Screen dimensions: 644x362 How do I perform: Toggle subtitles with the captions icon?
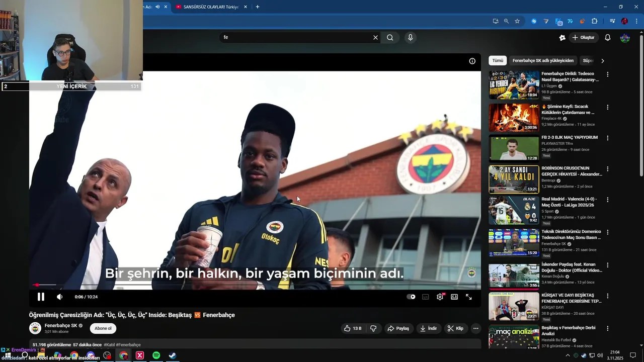(x=426, y=297)
